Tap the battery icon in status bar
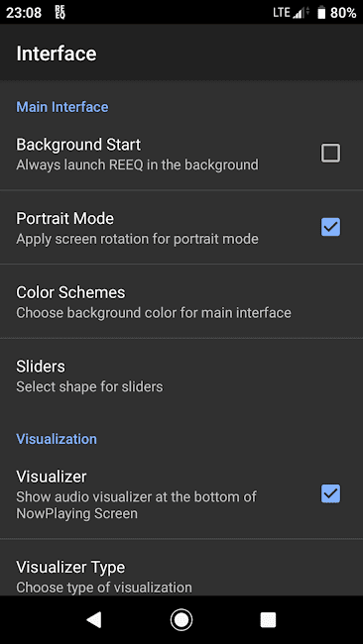This screenshot has height=644, width=363. coord(321,13)
